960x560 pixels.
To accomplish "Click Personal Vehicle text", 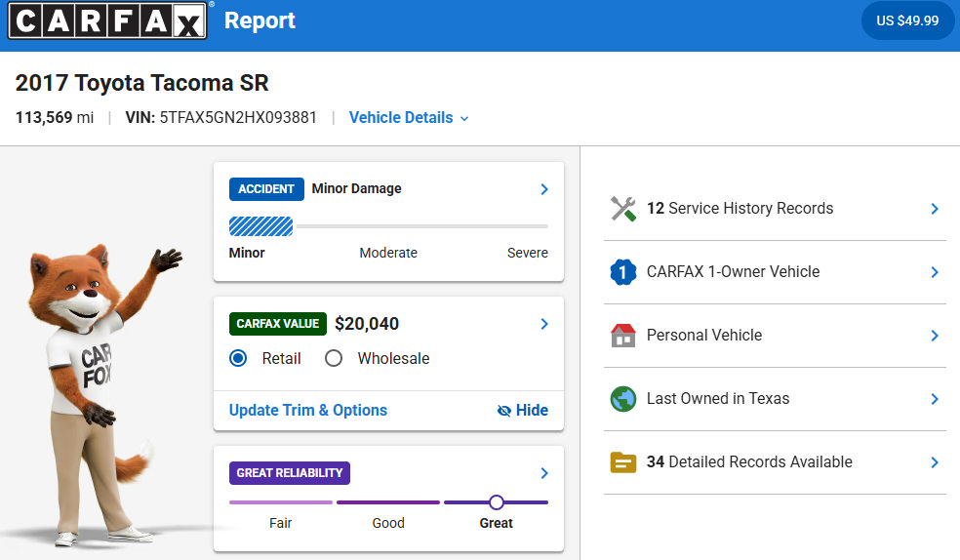I will [704, 336].
